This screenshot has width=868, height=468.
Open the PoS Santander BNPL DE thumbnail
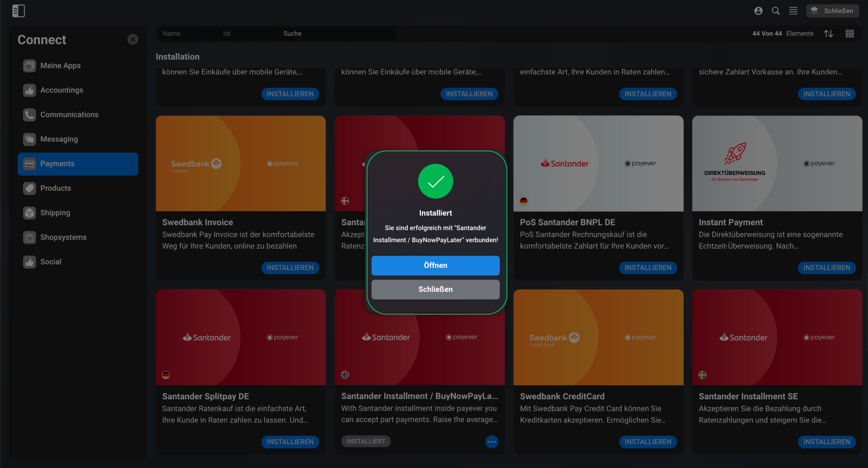point(598,163)
